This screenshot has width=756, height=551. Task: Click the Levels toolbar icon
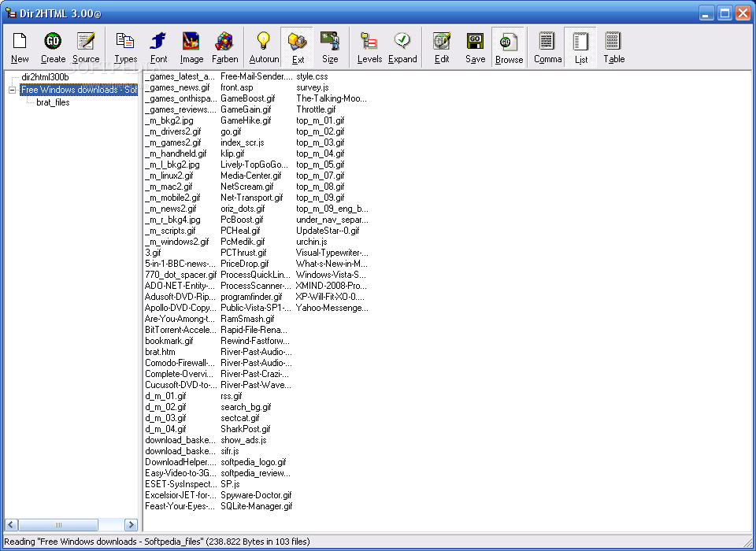point(369,47)
